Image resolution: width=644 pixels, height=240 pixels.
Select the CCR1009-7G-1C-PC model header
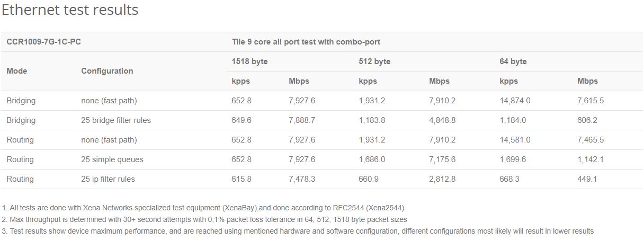click(43, 42)
